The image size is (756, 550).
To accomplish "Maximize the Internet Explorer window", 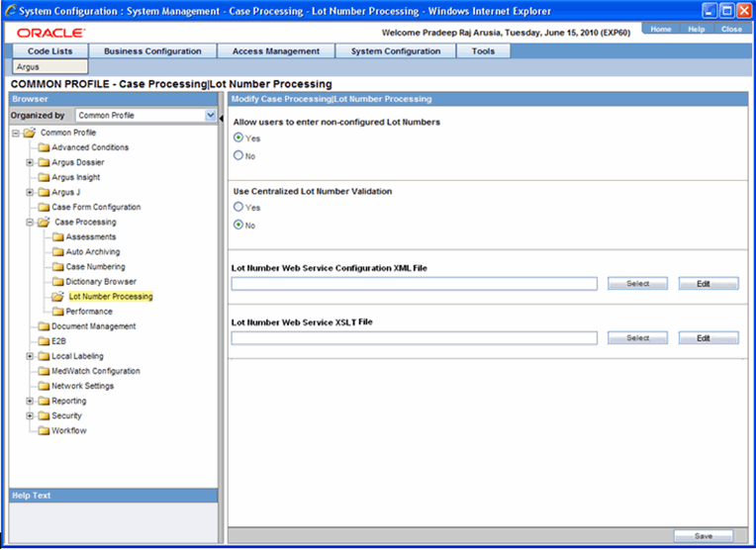I will pos(726,11).
